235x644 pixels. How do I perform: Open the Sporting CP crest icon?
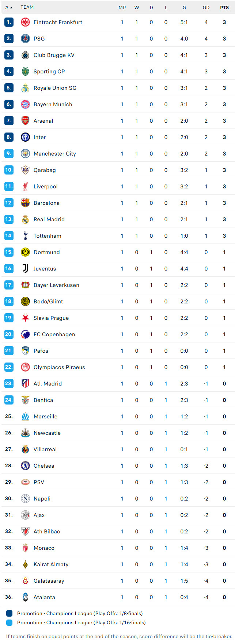pos(25,72)
